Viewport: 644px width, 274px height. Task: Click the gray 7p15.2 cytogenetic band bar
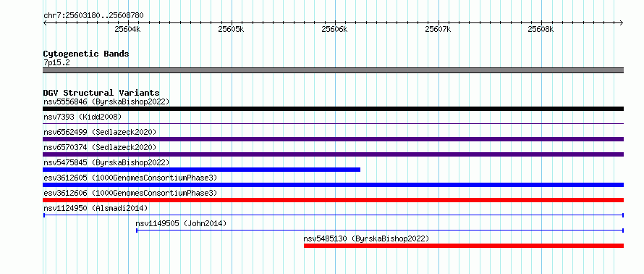tap(333, 70)
